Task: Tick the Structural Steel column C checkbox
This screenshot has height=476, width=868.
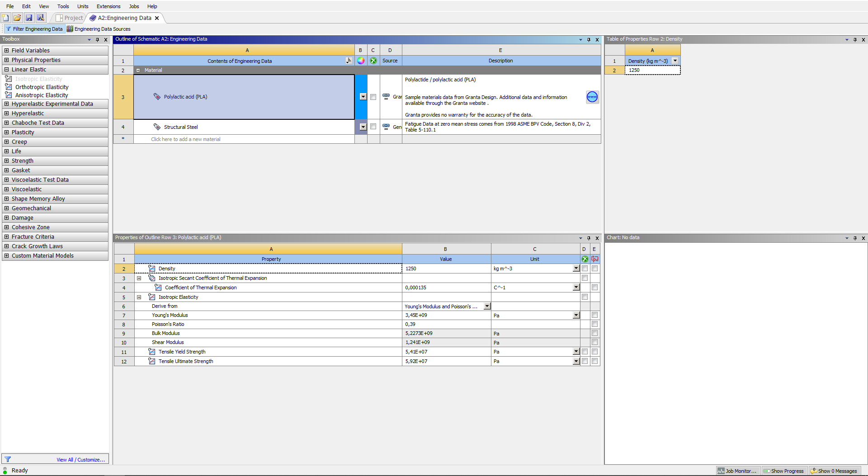Action: 373,127
